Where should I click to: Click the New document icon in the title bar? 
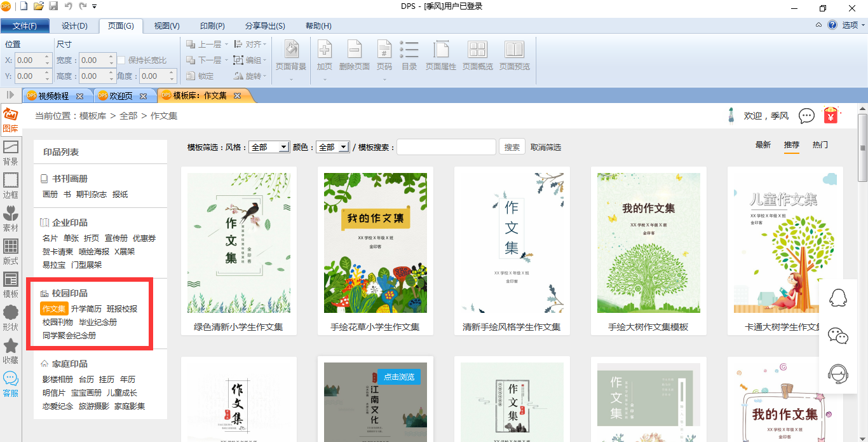[x=24, y=6]
